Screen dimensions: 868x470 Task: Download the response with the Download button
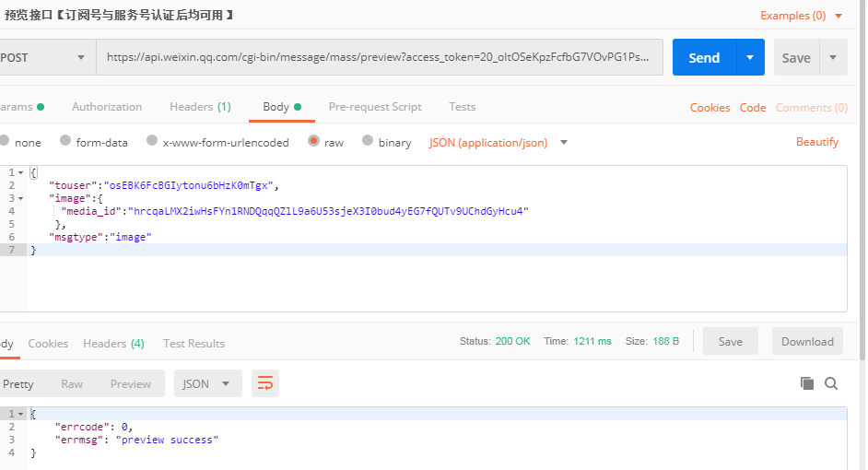click(x=807, y=341)
